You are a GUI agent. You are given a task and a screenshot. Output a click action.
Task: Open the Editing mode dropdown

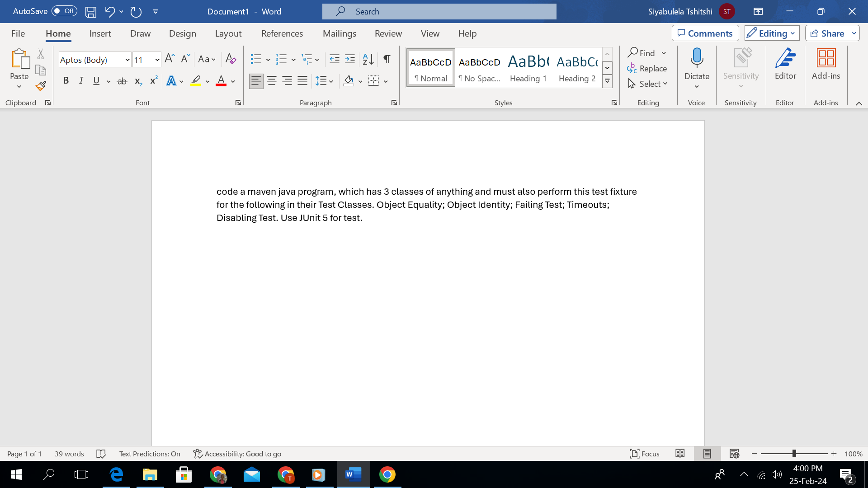(772, 33)
